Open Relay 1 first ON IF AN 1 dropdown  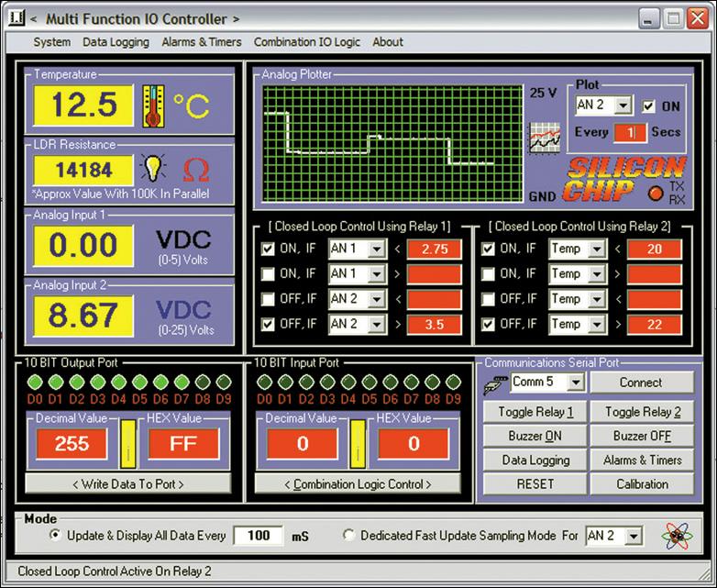tap(377, 249)
